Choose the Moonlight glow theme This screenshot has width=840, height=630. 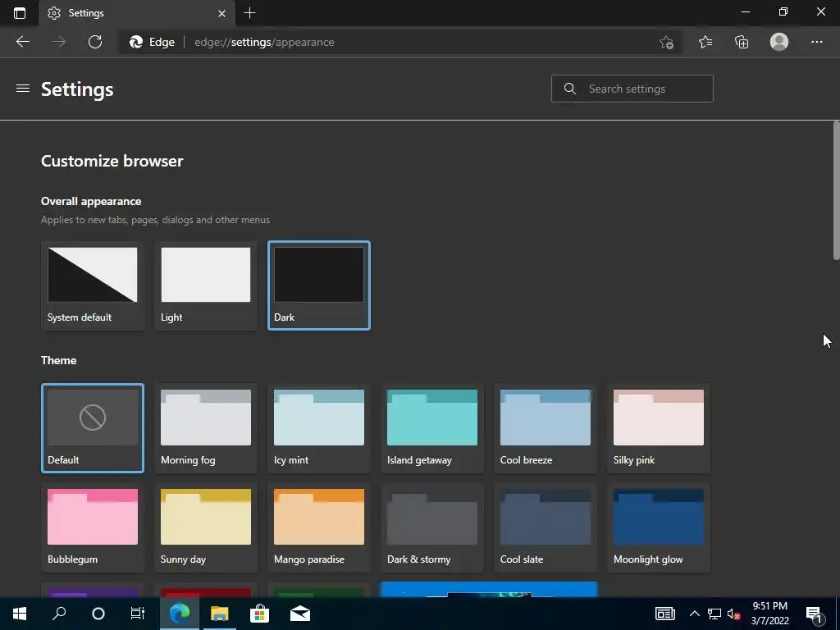point(659,527)
